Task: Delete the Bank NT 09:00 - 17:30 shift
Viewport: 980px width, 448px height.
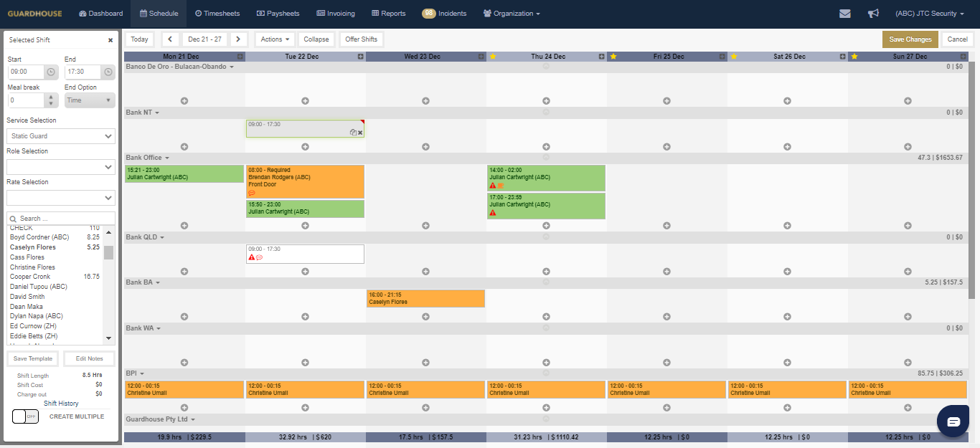Action: coord(360,133)
